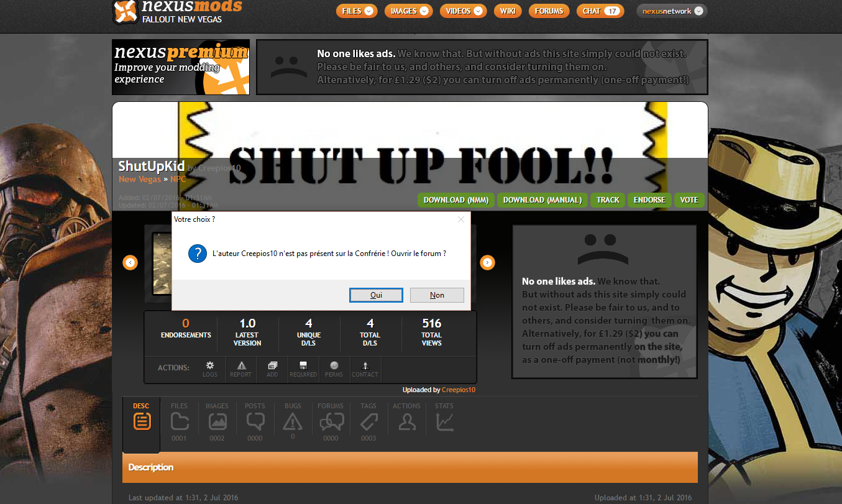
Task: Open the Stats chart tab
Action: click(444, 422)
